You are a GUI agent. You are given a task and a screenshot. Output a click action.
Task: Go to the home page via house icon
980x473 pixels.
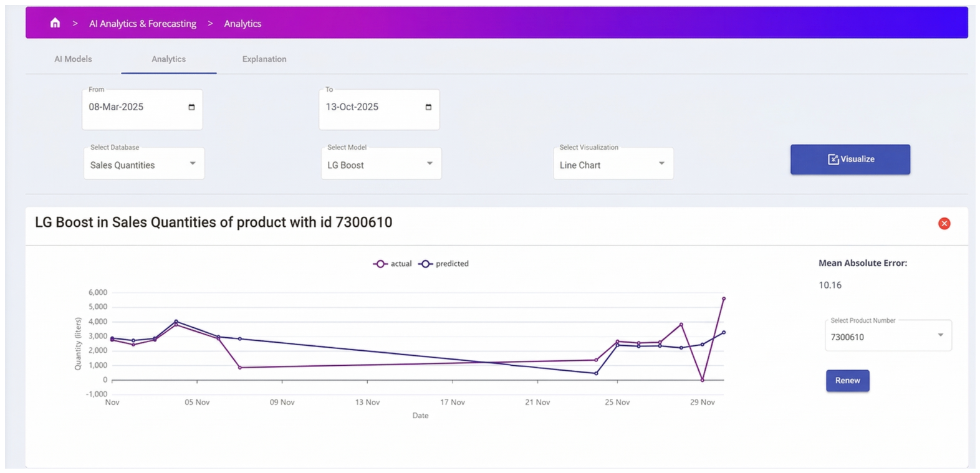[55, 23]
